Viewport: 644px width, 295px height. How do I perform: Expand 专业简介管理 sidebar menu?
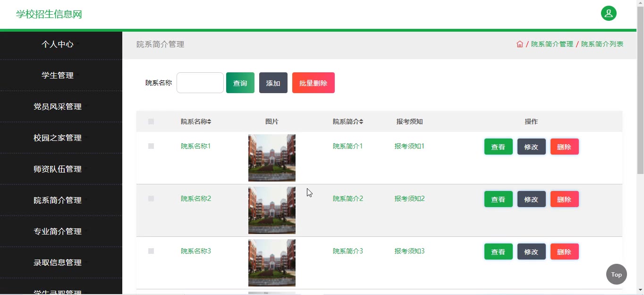click(x=61, y=232)
